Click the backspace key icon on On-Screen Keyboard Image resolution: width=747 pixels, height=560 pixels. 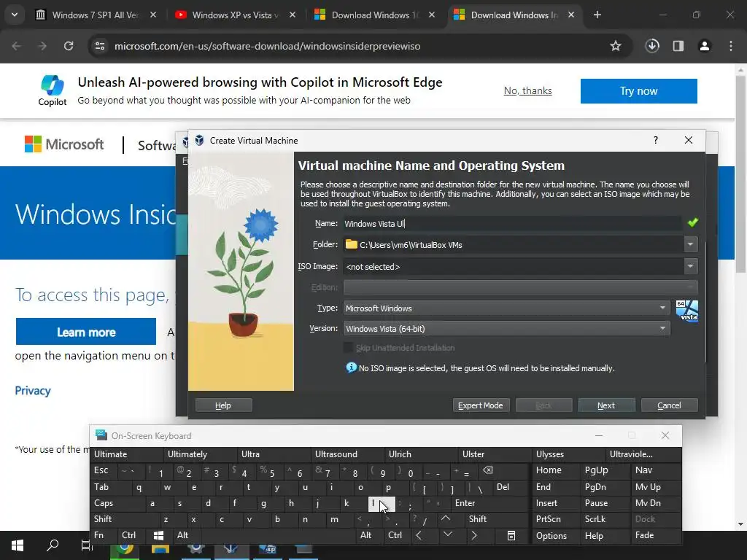(x=488, y=470)
